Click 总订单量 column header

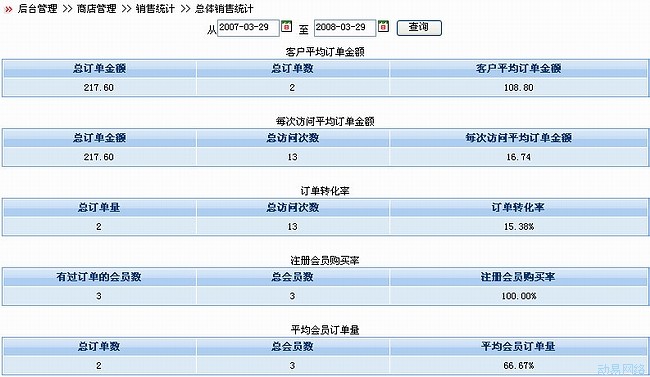click(x=99, y=207)
